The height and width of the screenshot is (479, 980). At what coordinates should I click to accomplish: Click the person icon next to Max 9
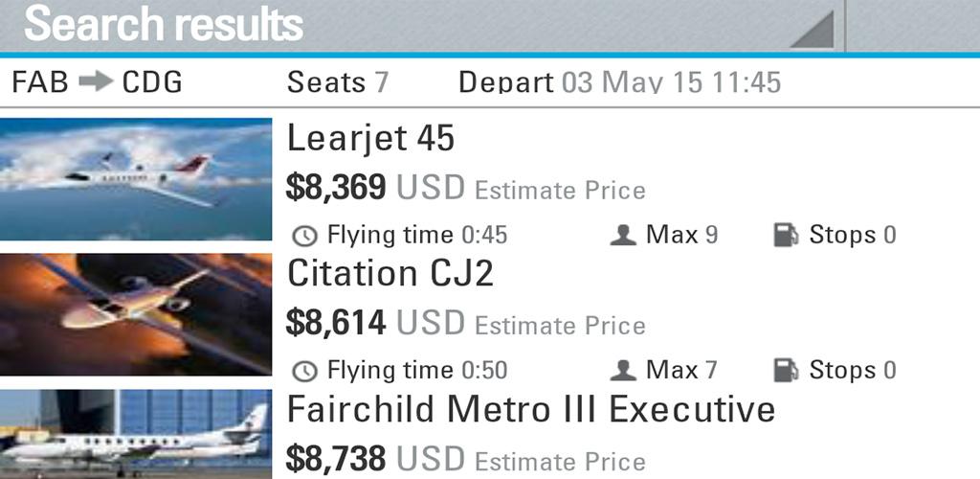[x=623, y=235]
